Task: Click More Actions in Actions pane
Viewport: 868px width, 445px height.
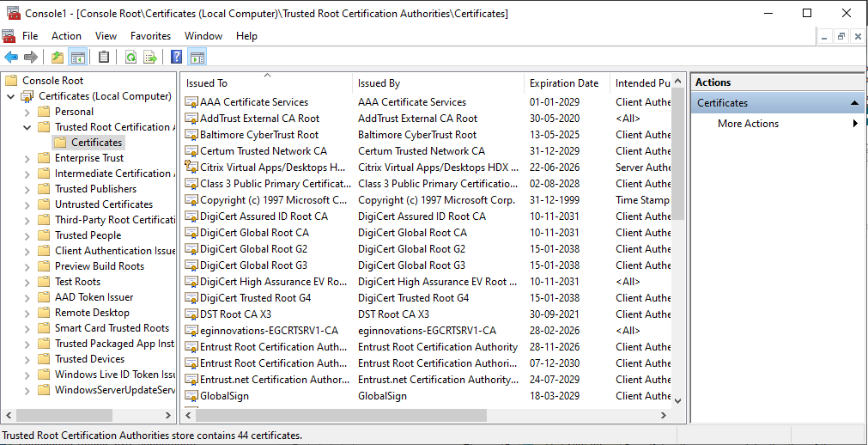Action: pyautogui.click(x=748, y=124)
